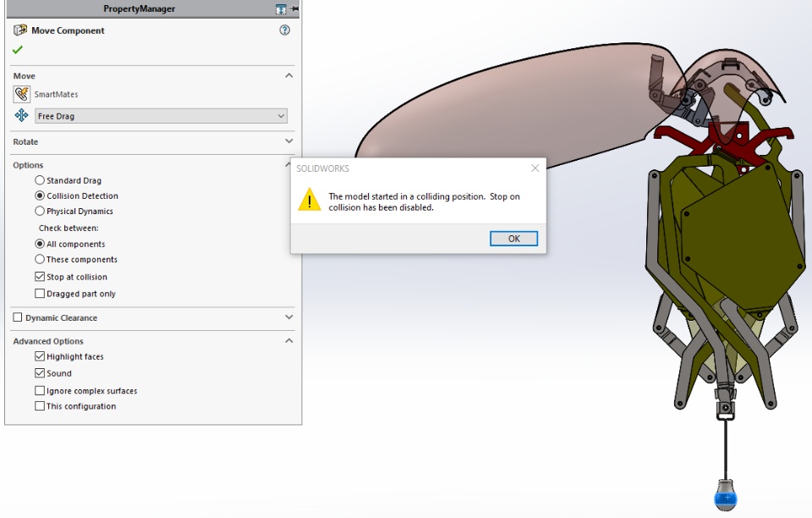This screenshot has width=812, height=518.
Task: Select the Standard Drag radio option
Action: pyautogui.click(x=40, y=180)
